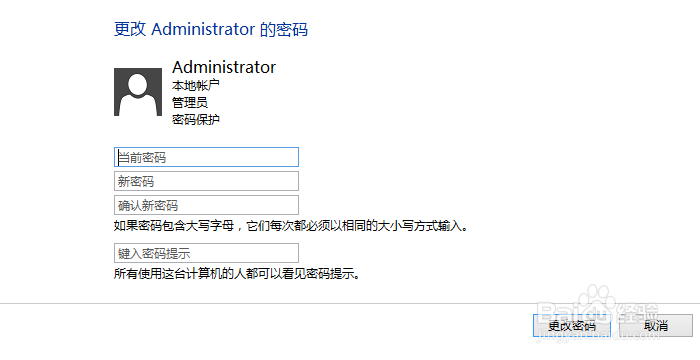The image size is (700, 360).
Task: Open the jingyan.baidu.com watermark link
Action: 598,335
